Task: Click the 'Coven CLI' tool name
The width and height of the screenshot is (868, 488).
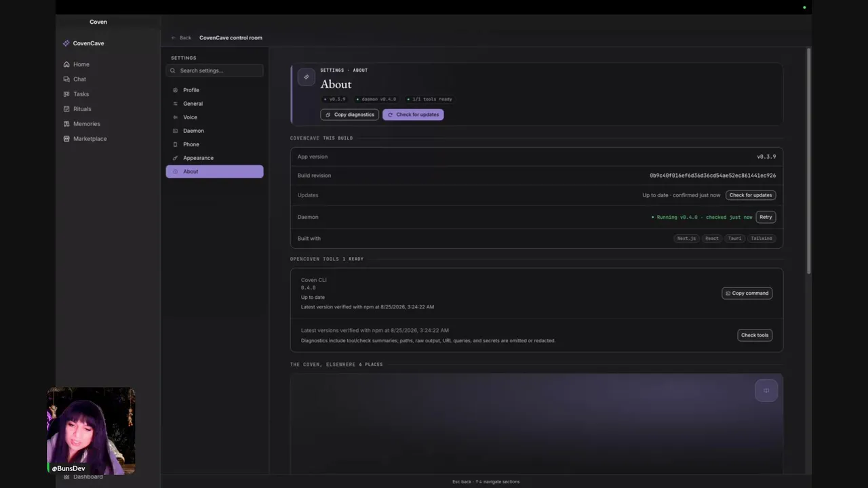Action: [x=314, y=280]
